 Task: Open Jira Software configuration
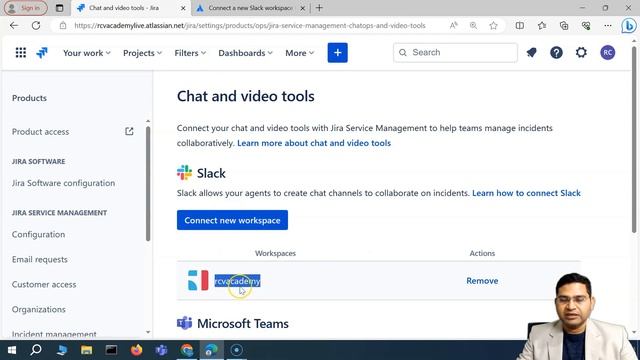pyautogui.click(x=63, y=183)
